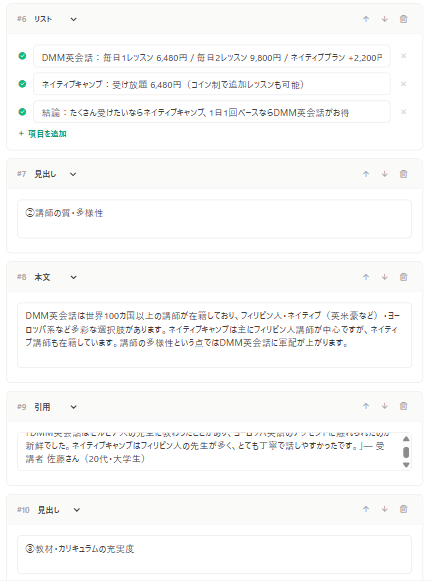Viewport: 431px width, 588px height.
Task: Delete block #6 リスト with trash icon
Action: [x=404, y=19]
